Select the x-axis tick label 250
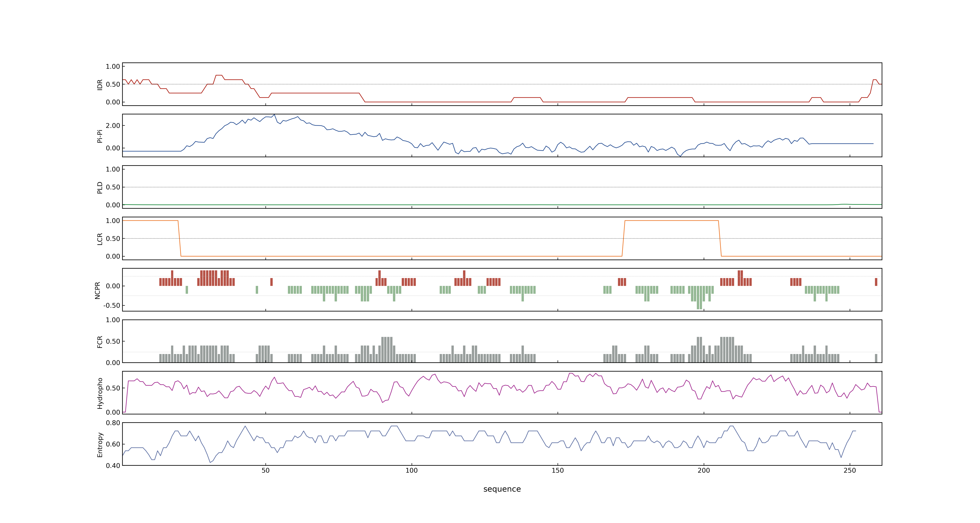 coord(850,470)
